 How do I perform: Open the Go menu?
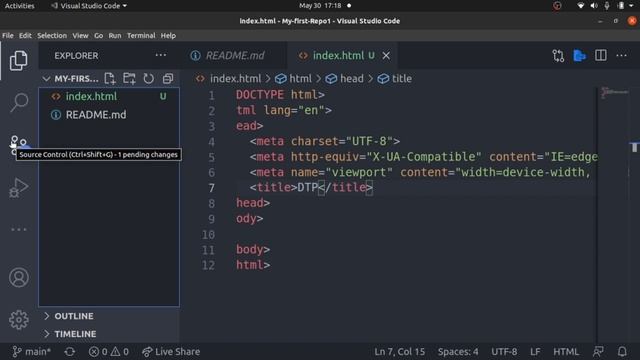tap(98, 36)
